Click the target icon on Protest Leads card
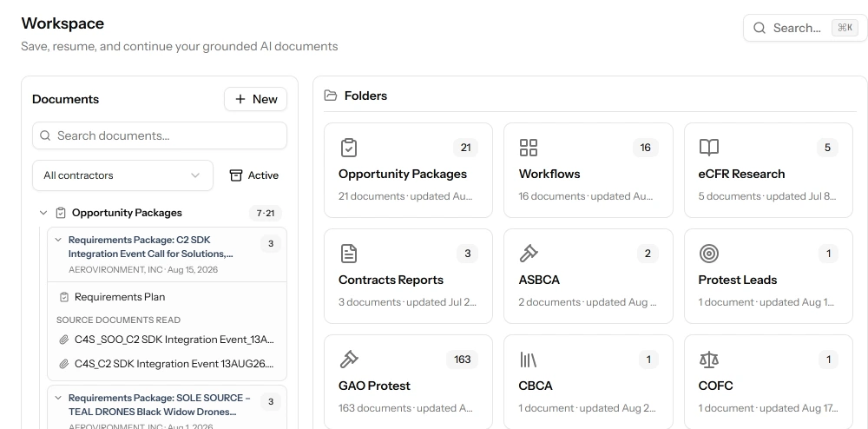 point(709,254)
